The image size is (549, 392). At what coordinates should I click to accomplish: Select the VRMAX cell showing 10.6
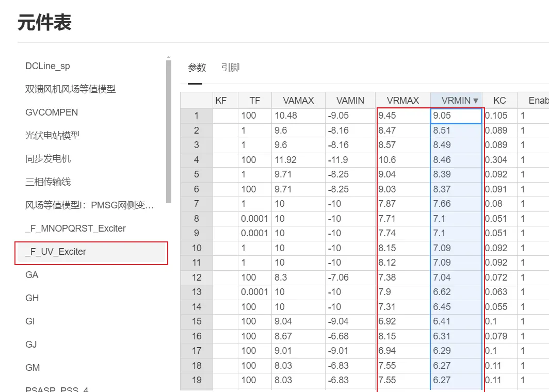point(402,160)
